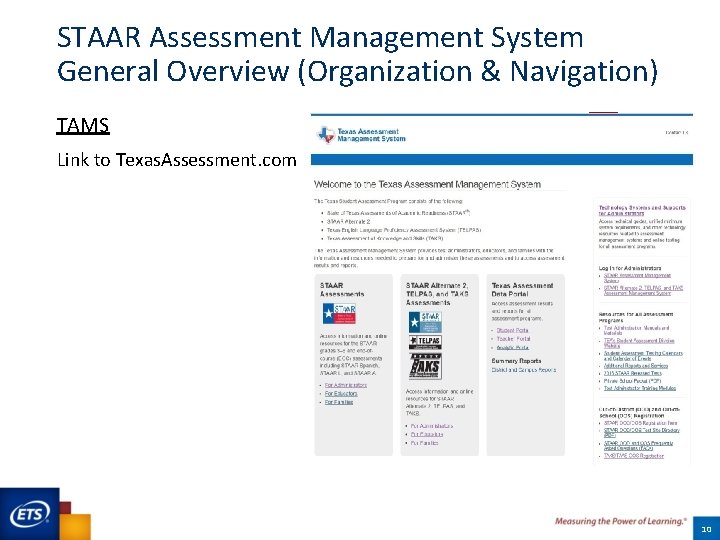Image resolution: width=720 pixels, height=540 pixels.
Task: Click the STAAR logo in STAAR Assessments card
Action: click(x=339, y=314)
